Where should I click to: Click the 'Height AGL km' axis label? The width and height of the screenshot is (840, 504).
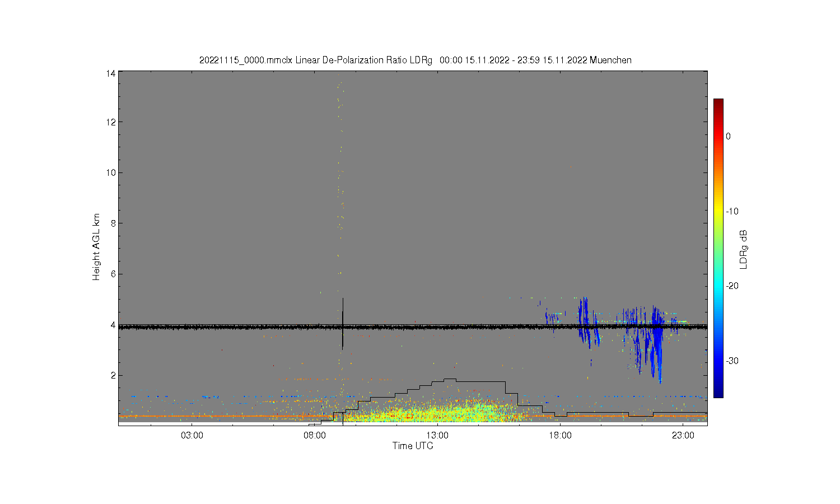click(x=96, y=247)
